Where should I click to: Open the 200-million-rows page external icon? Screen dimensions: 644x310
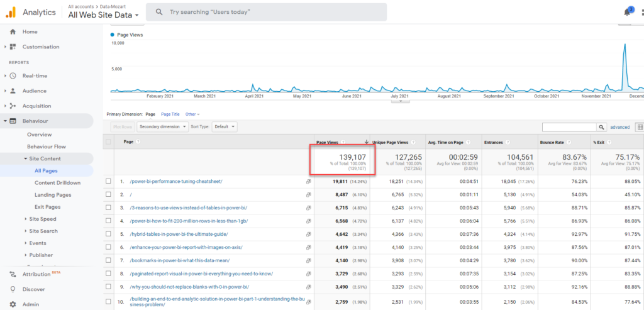pos(308,221)
